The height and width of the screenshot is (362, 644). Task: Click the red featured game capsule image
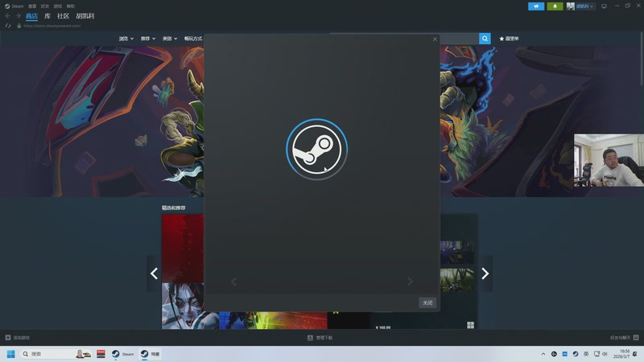point(183,249)
